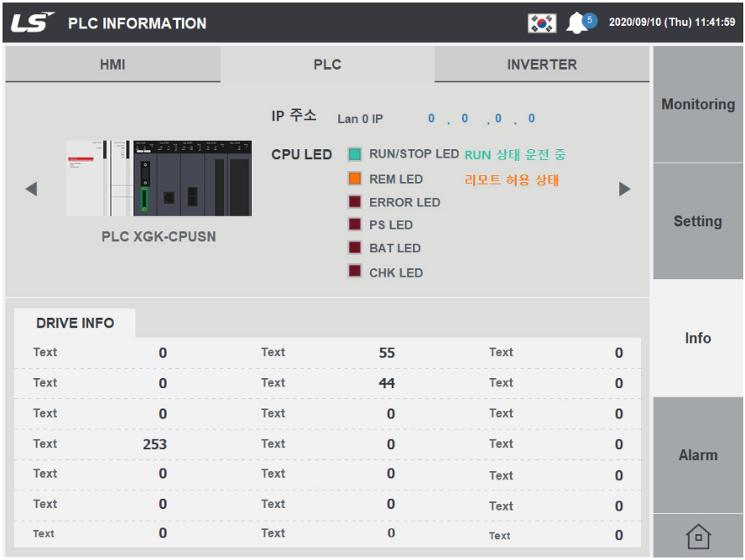Show next PLC with right arrow

(625, 189)
